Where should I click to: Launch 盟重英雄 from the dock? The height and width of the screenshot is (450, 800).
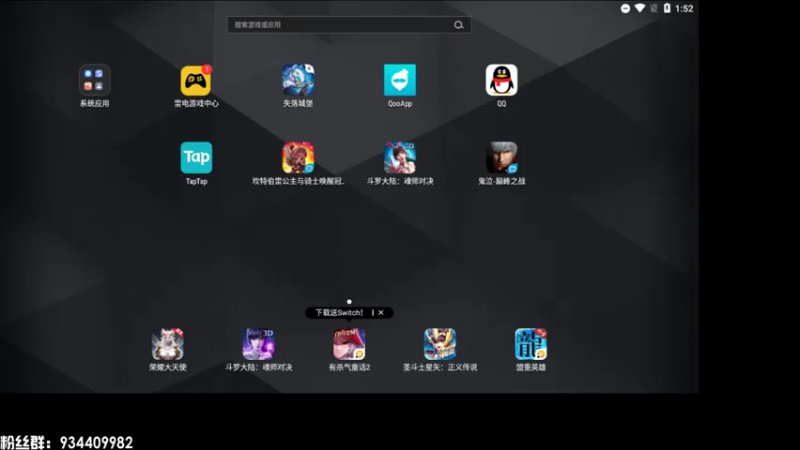[531, 344]
